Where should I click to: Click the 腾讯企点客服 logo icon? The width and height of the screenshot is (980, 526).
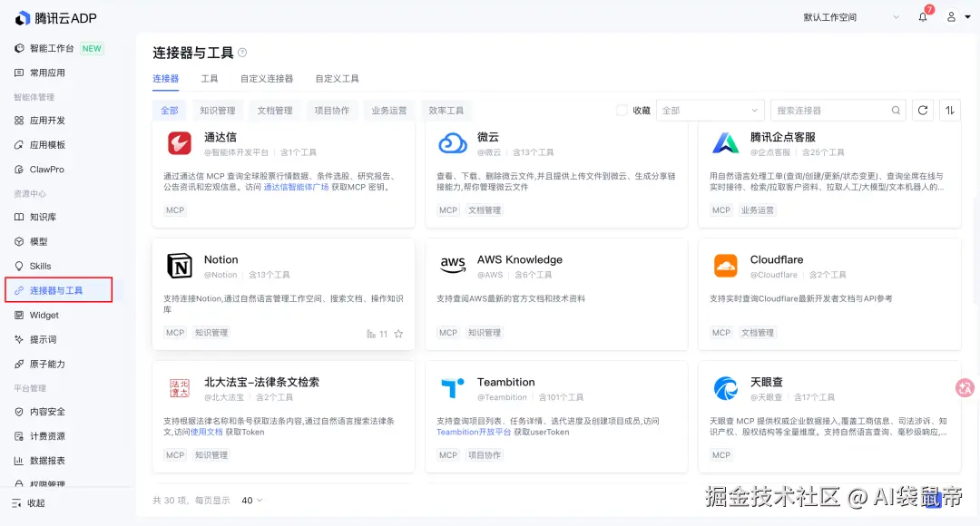(x=726, y=143)
